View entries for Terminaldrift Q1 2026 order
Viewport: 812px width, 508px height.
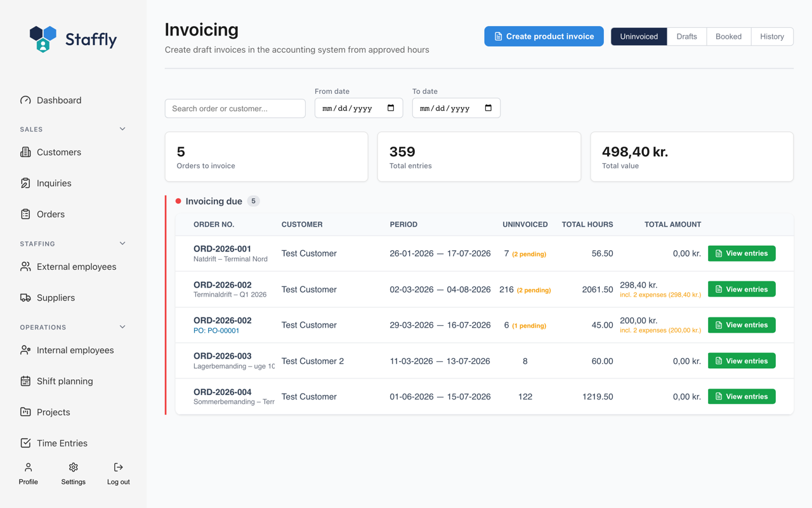pos(742,290)
